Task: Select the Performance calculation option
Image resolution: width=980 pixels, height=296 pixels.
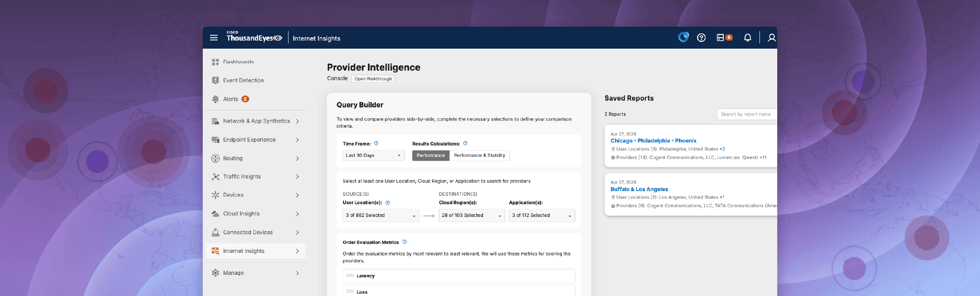Action: tap(431, 155)
